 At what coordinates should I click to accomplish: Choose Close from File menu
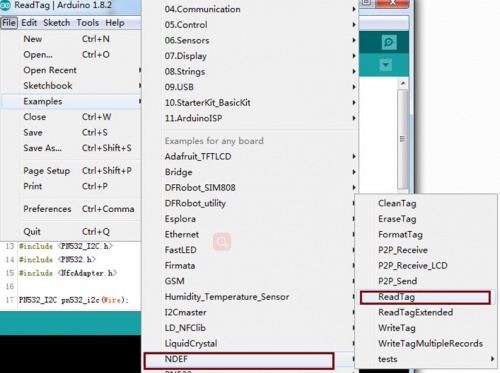coord(71,117)
